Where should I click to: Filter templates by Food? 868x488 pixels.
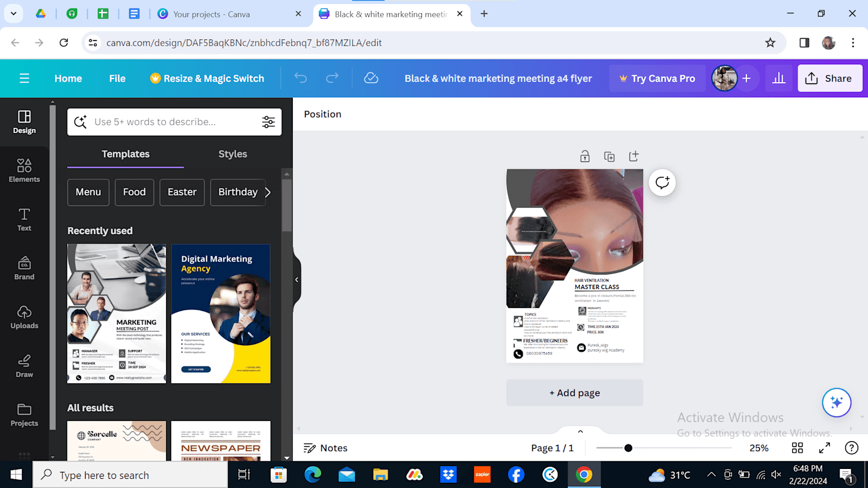134,192
